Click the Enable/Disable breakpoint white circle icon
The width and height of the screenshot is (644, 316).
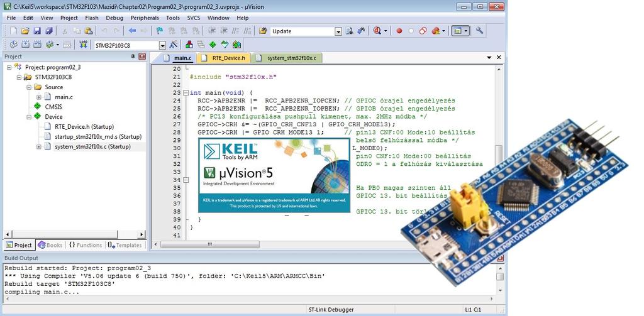[411, 31]
